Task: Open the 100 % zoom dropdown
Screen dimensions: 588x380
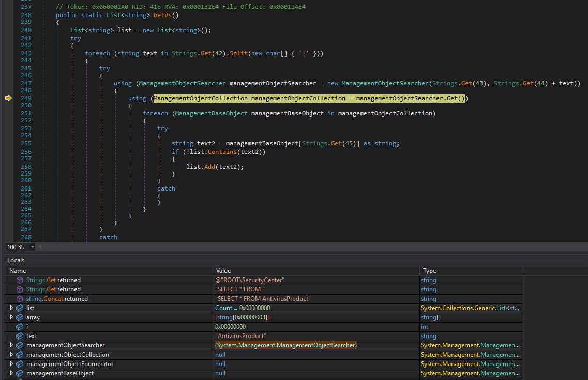Action: [x=32, y=247]
